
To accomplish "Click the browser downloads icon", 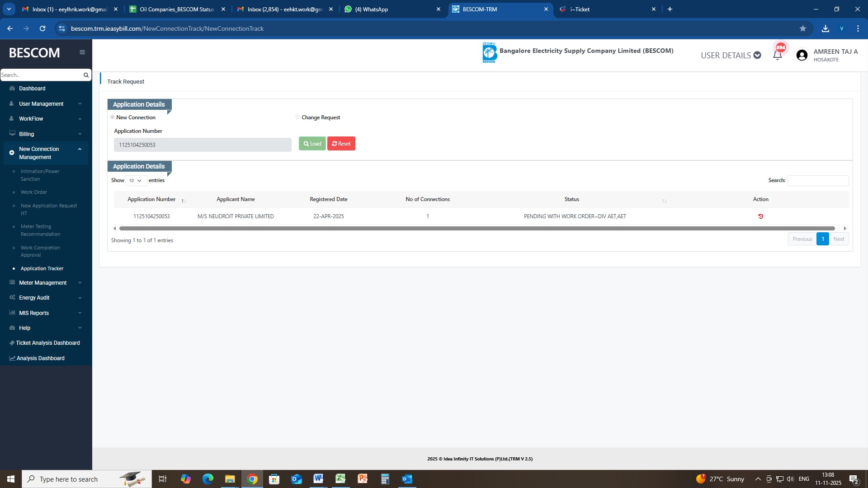I will [825, 28].
